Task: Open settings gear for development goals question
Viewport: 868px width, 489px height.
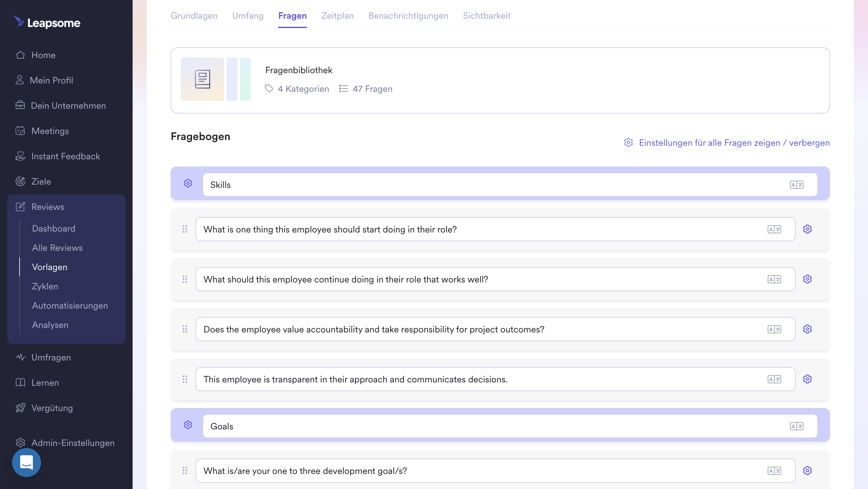Action: point(807,471)
